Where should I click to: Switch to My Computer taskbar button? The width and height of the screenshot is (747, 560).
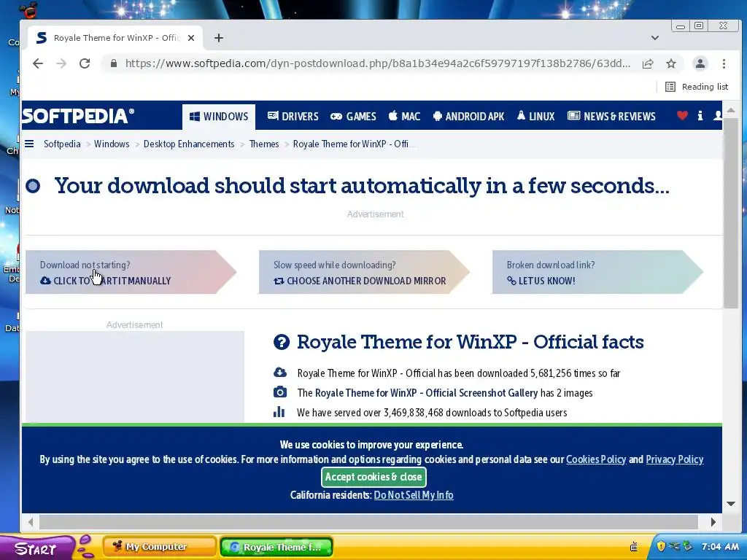(160, 547)
